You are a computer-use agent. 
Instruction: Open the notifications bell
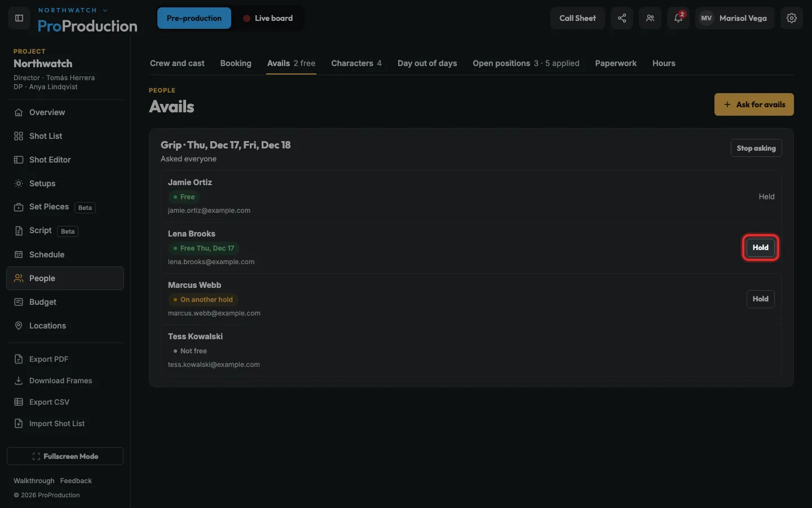(678, 18)
